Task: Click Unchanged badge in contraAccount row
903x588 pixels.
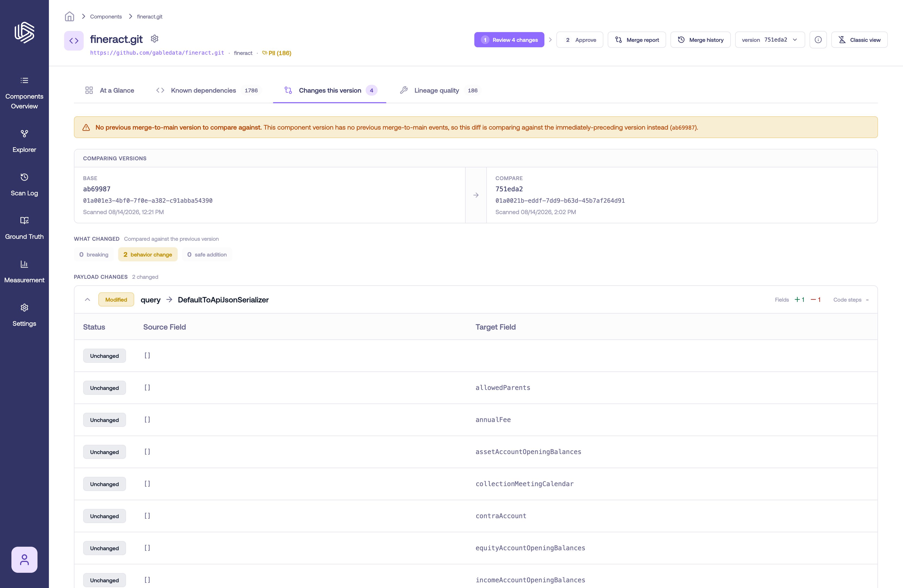Action: click(x=104, y=516)
